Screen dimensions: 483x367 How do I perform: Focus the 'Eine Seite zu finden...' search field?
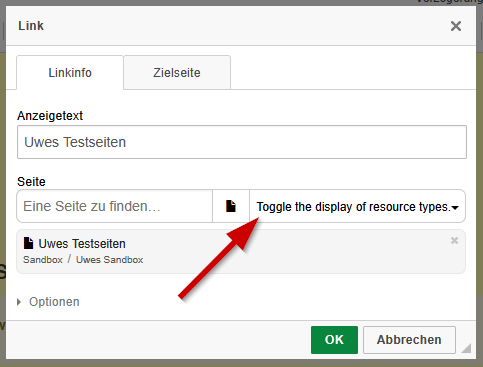tap(115, 206)
